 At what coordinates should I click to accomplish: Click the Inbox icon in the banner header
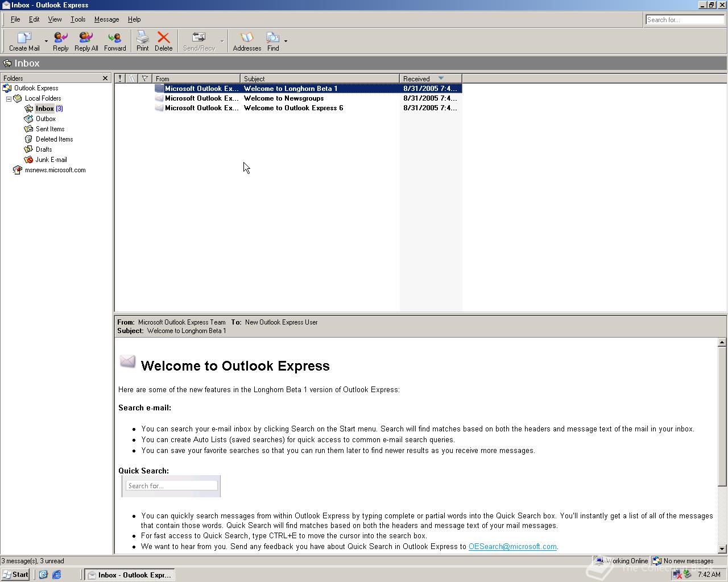pyautogui.click(x=7, y=63)
